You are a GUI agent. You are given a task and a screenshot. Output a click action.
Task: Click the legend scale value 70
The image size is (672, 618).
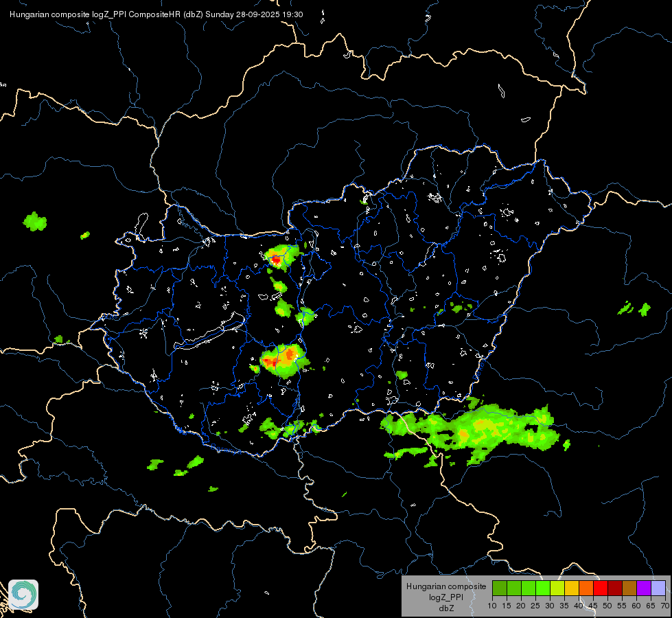[666, 606]
